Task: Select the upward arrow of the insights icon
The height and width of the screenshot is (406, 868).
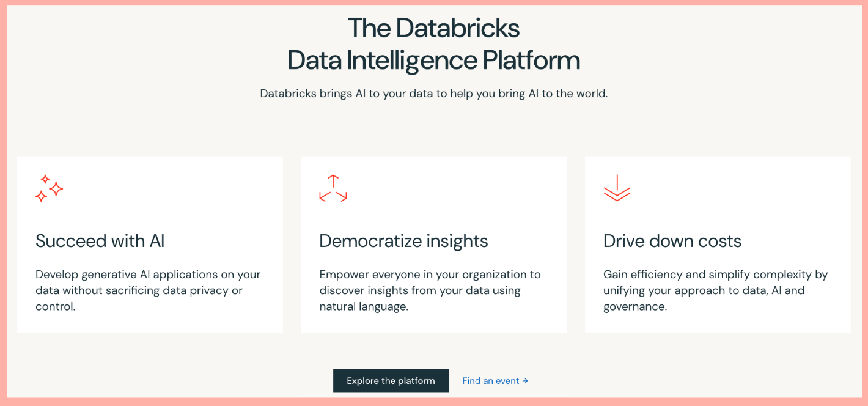Action: pyautogui.click(x=334, y=180)
